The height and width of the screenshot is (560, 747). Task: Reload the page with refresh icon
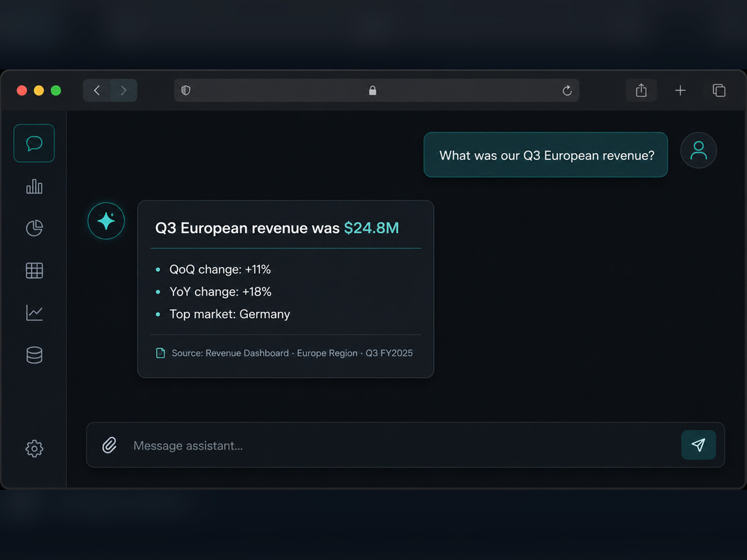[567, 90]
